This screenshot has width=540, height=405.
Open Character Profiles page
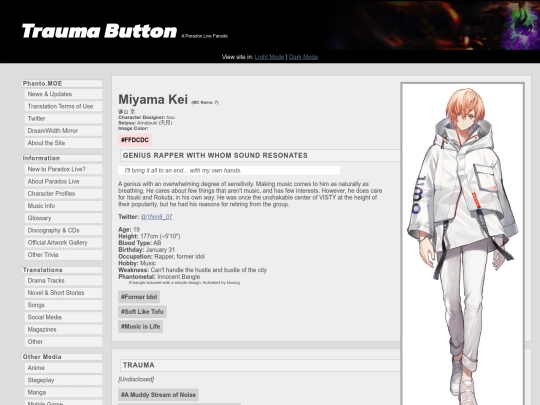pos(63,194)
